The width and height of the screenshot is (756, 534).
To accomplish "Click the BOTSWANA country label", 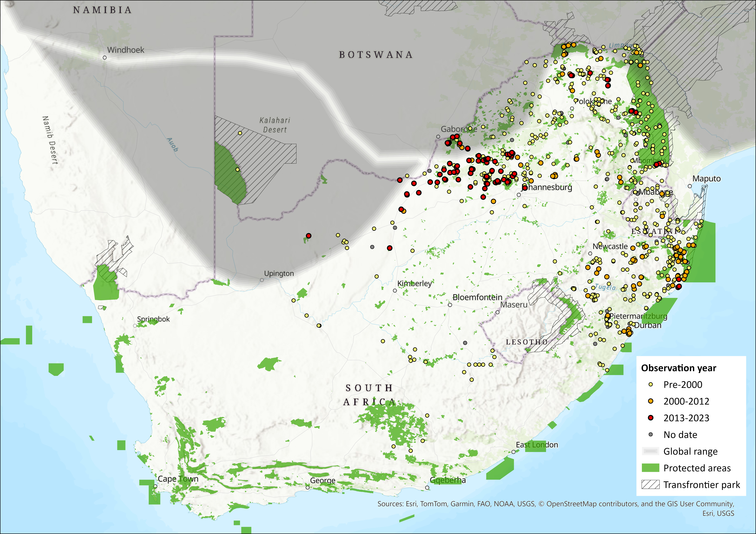I will [376, 55].
